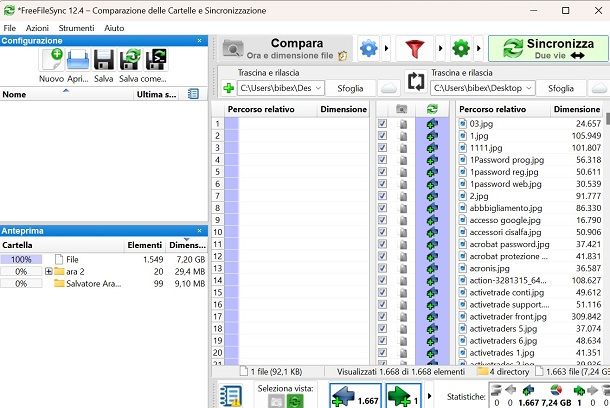Click the configuration list view options icon
The width and height of the screenshot is (610, 408).
[x=193, y=94]
